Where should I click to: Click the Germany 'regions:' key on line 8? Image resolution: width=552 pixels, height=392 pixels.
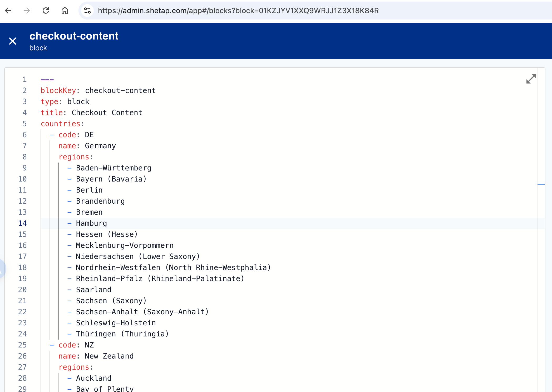(76, 157)
